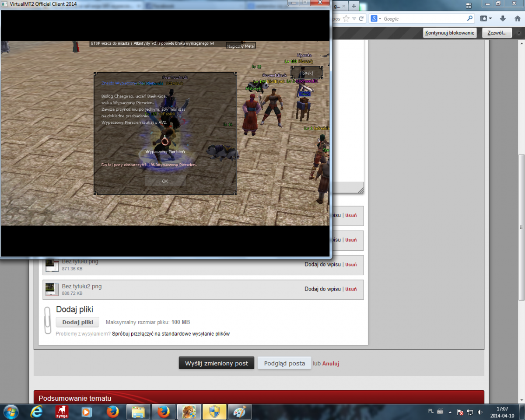525x420 pixels.
Task: Open the Action Center flag icon
Action: [460, 412]
